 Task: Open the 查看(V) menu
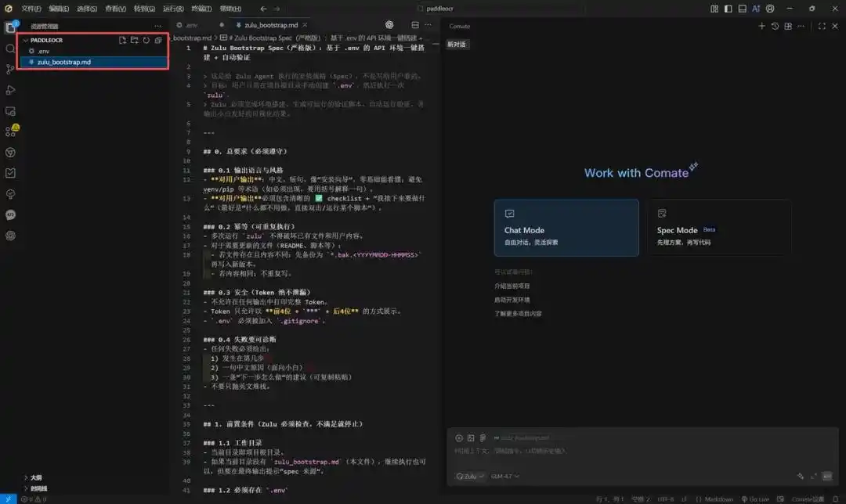pos(115,9)
